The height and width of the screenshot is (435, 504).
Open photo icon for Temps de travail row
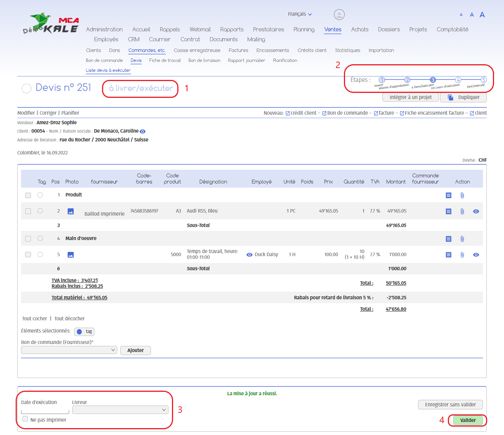pos(71,255)
